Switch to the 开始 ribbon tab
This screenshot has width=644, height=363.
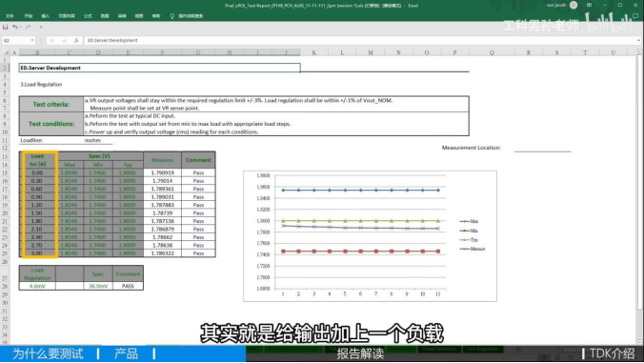coord(28,16)
